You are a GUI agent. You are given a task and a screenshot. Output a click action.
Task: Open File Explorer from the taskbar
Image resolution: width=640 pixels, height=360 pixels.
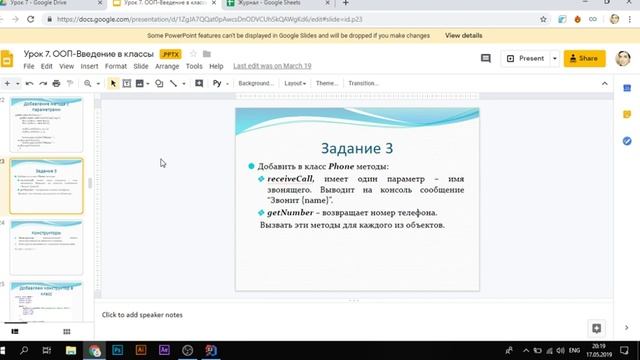71,350
